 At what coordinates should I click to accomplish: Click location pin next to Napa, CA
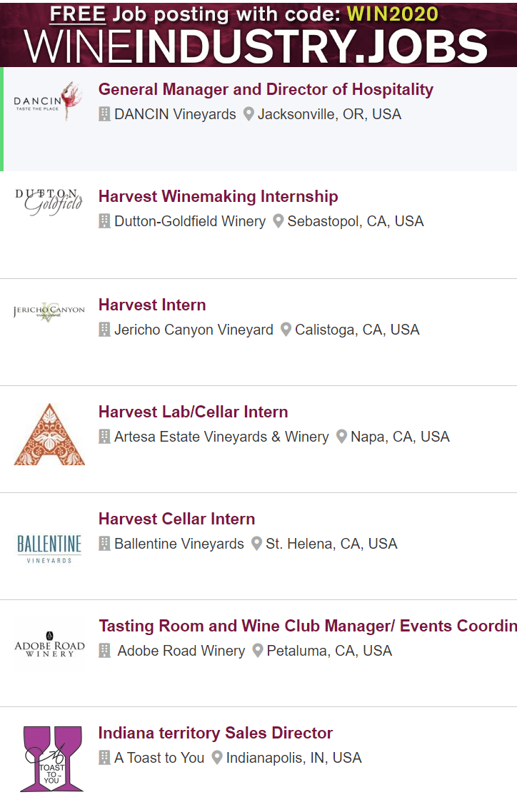341,437
